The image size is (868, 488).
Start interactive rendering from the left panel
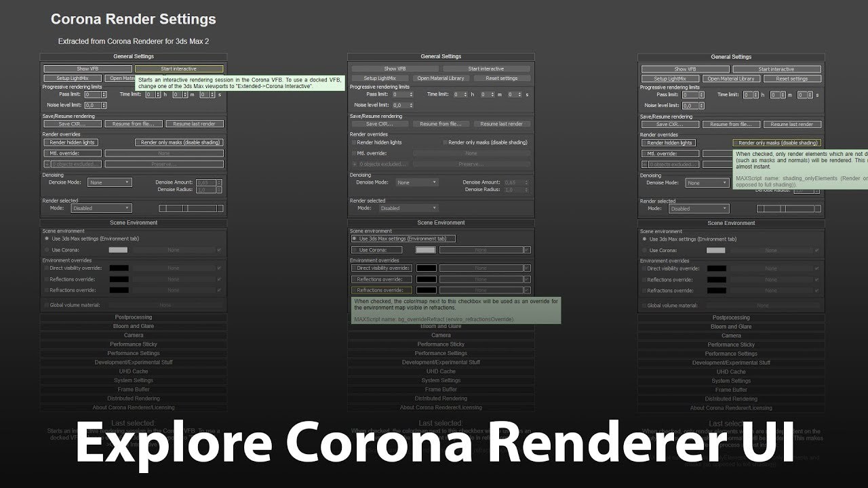179,69
